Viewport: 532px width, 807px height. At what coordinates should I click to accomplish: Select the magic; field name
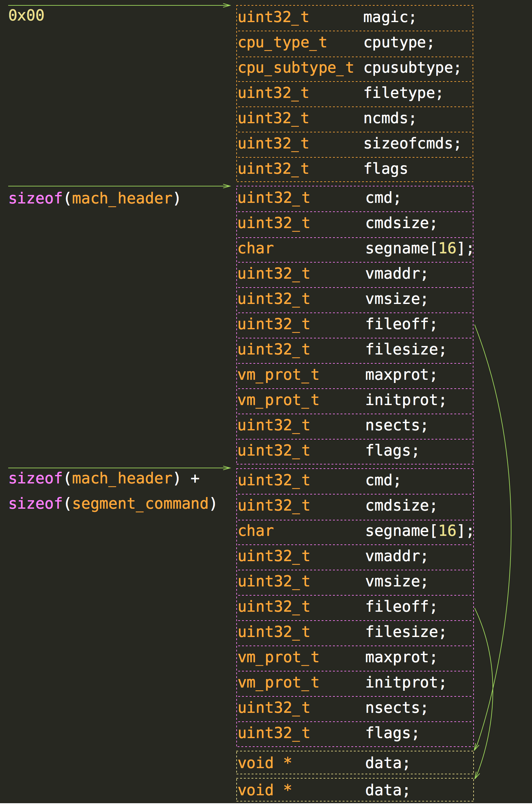(390, 18)
